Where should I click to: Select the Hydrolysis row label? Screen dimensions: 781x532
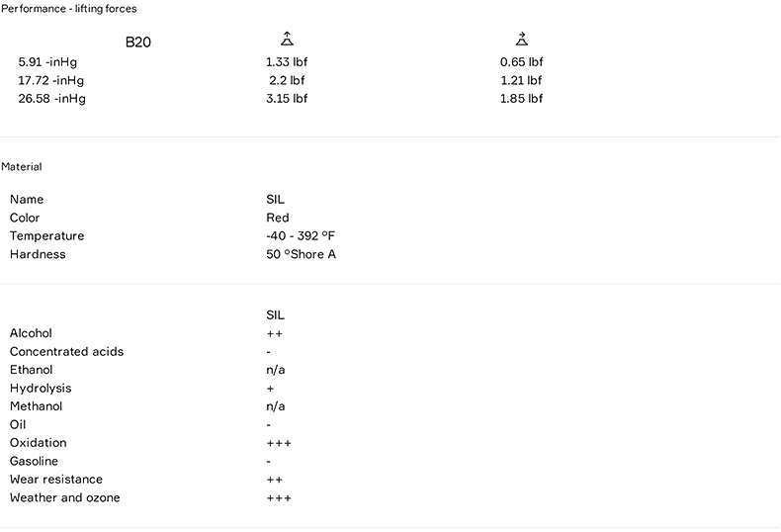tap(41, 389)
